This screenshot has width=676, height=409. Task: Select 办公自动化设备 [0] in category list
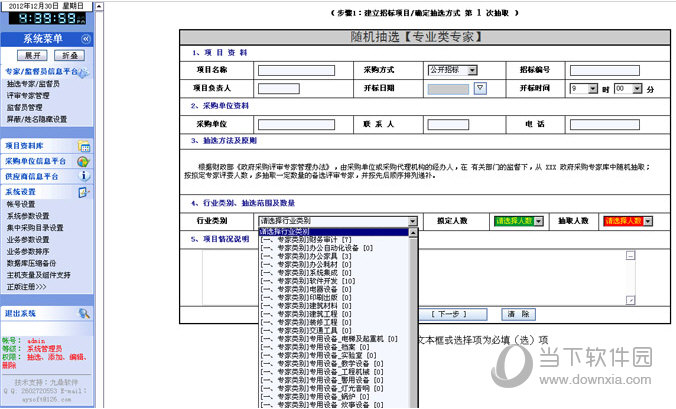(334, 248)
